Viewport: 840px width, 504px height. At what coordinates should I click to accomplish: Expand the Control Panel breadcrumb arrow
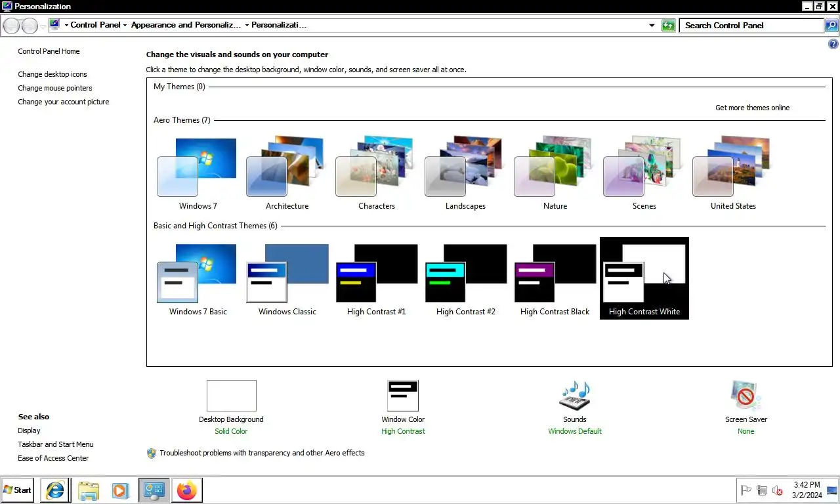(125, 25)
